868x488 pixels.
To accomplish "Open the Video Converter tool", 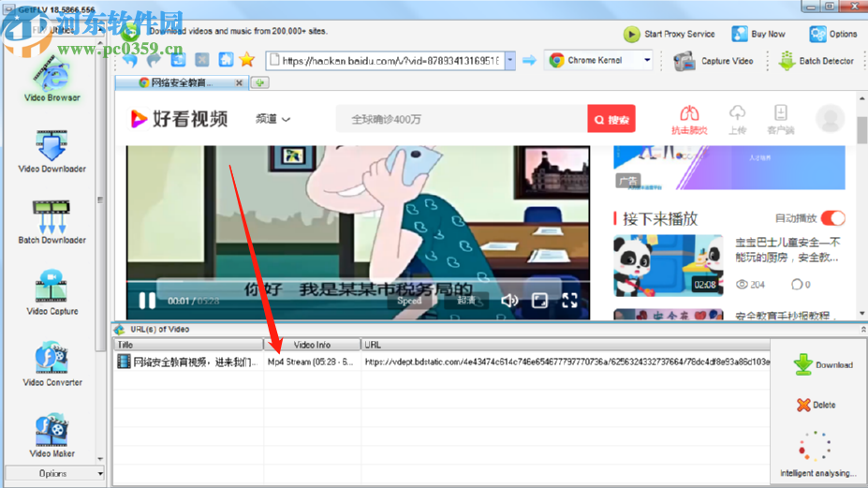I will click(x=51, y=364).
